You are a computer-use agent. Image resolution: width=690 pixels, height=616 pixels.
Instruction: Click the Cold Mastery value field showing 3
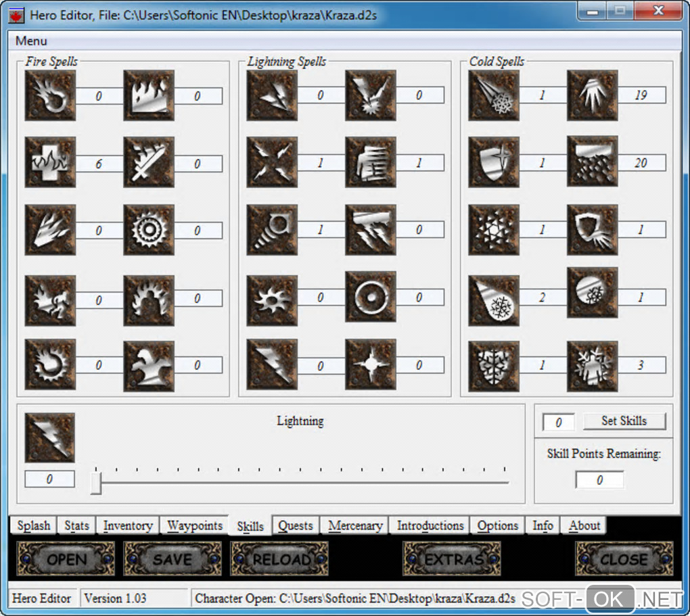[641, 364]
